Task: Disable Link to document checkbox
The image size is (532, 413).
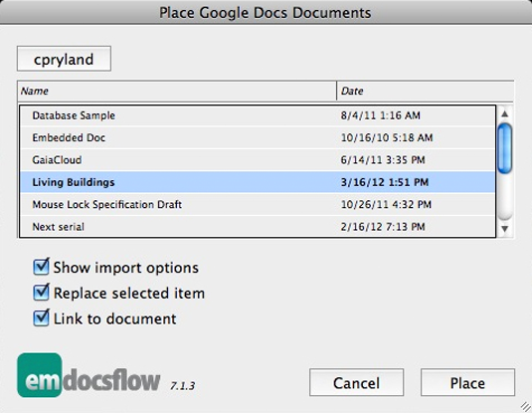Action: pos(42,317)
